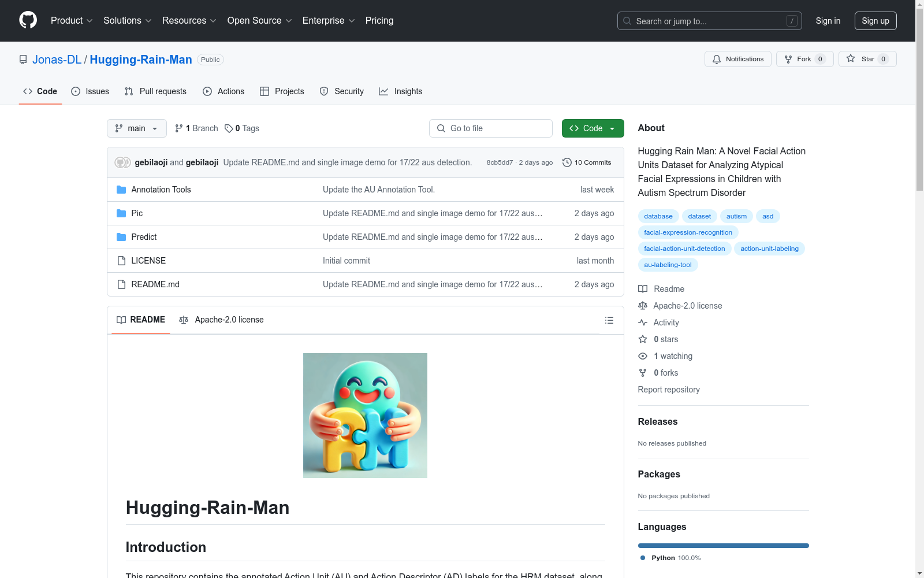
Task: Click the Python language color dot
Action: click(x=643, y=558)
